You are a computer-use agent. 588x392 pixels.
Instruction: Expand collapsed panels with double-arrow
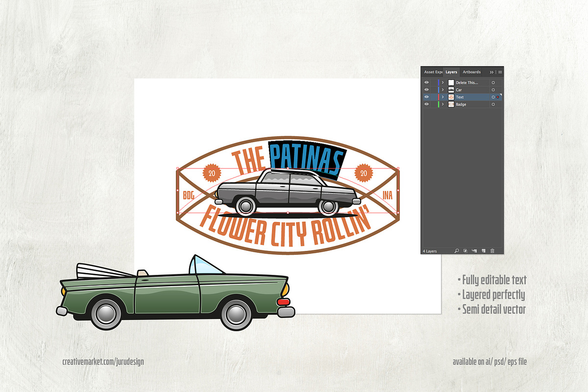pos(491,72)
